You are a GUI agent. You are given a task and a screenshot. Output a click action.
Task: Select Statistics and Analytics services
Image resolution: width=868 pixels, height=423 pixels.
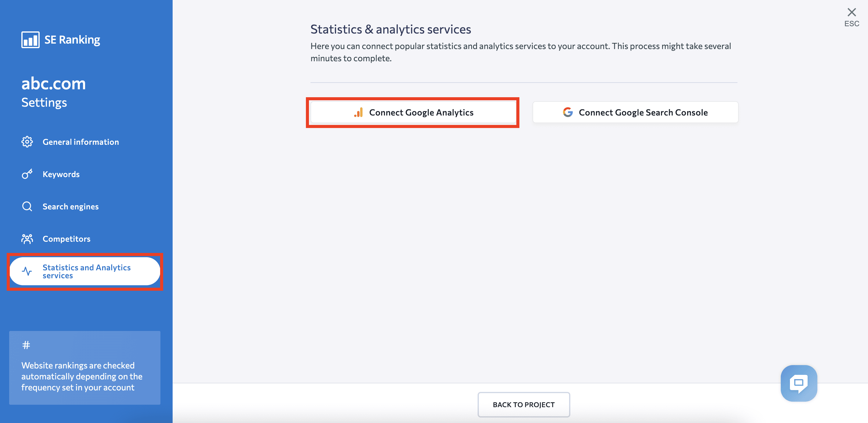85,272
